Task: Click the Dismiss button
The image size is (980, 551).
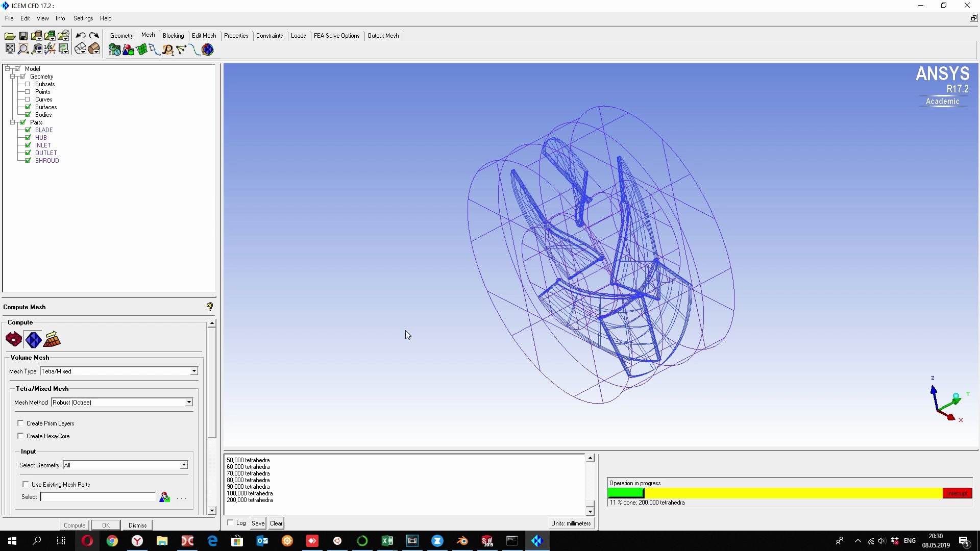Action: [137, 525]
